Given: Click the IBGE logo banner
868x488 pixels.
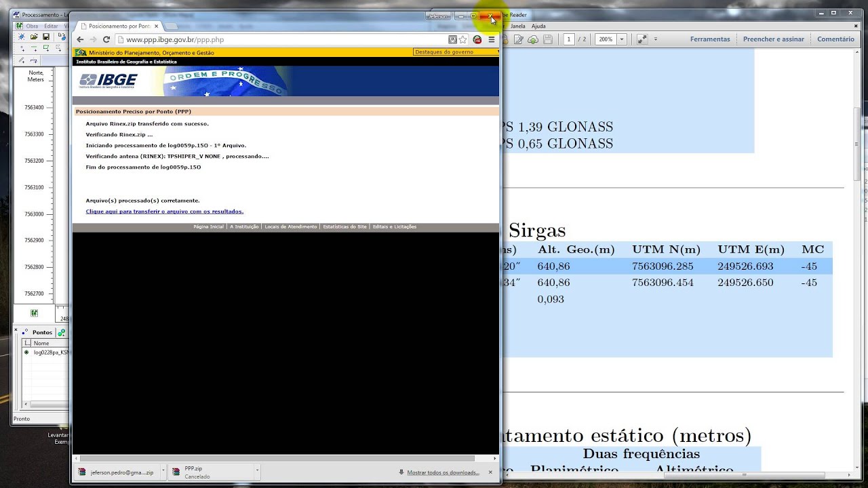Looking at the screenshot, I should click(108, 81).
